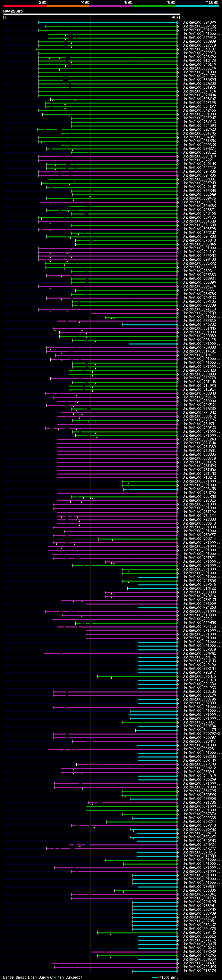Screen dimensions: 222x980
Task: Click the UniRef100_B1MTZ2 label
Action: tap(199, 588)
